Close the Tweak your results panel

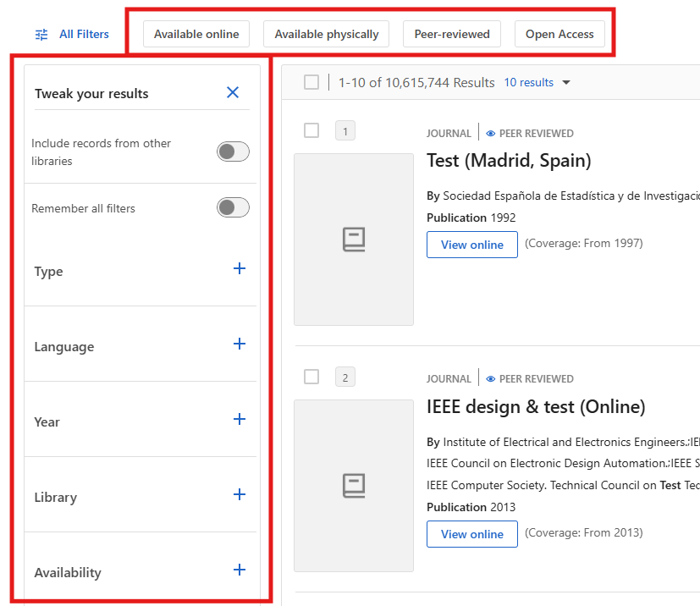[233, 93]
